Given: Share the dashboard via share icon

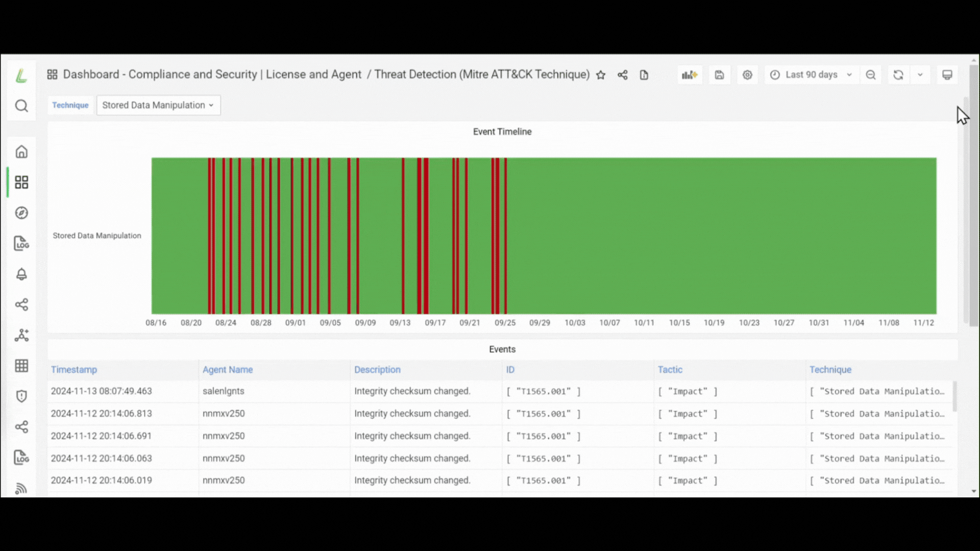Looking at the screenshot, I should point(622,75).
